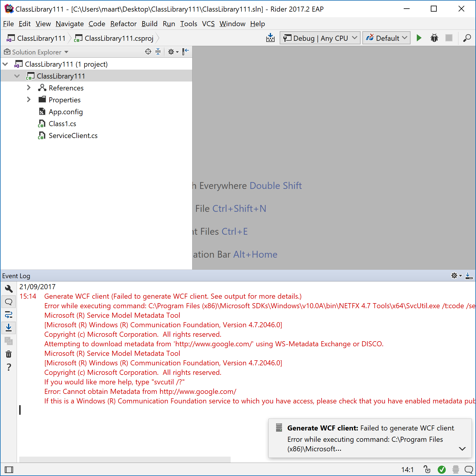The image size is (476, 476).
Task: Click 'Error: Cannot obtain Metadata' log line
Action: [x=140, y=392]
